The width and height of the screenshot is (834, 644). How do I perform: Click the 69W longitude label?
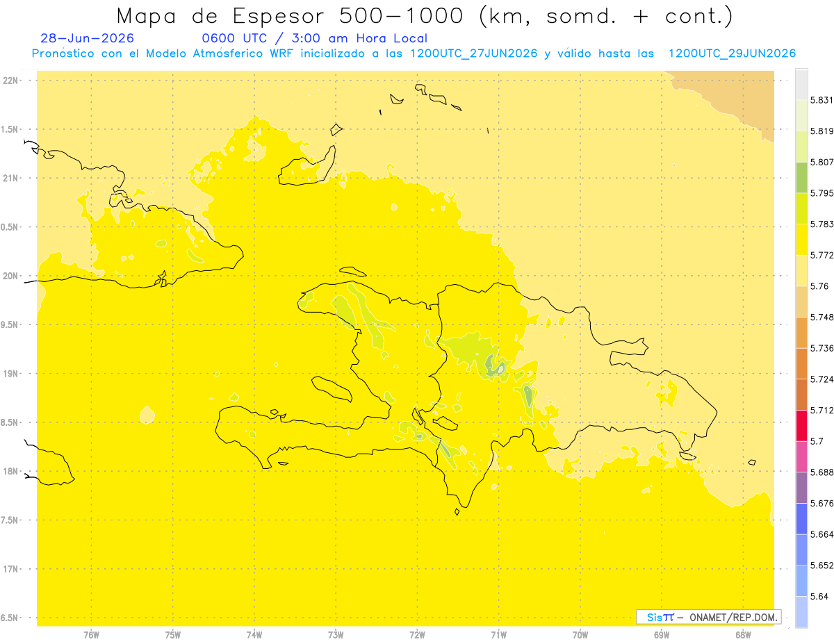pyautogui.click(x=662, y=635)
